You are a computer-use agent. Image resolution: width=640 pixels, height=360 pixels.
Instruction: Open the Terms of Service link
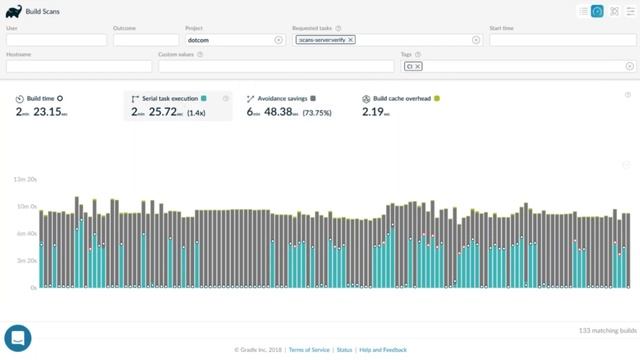309,350
